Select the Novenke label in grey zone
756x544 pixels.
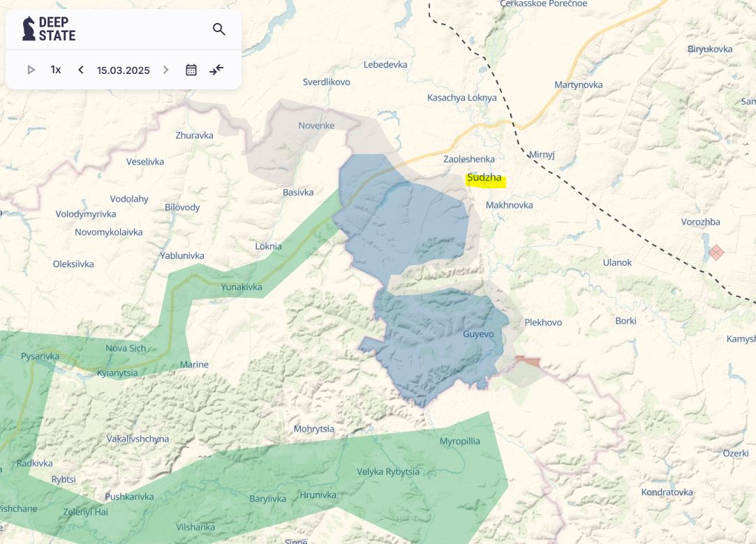click(x=316, y=126)
